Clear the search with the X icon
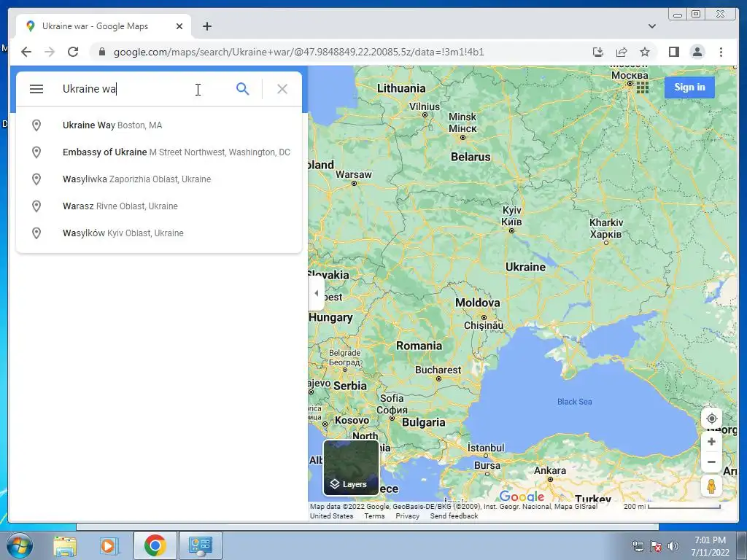Viewport: 747px width, 560px height. click(x=282, y=89)
